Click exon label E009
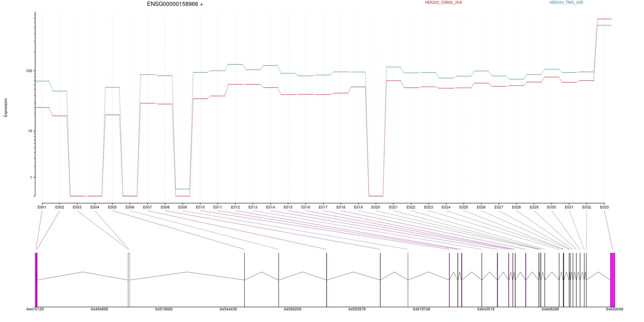644x322 pixels. pos(182,207)
